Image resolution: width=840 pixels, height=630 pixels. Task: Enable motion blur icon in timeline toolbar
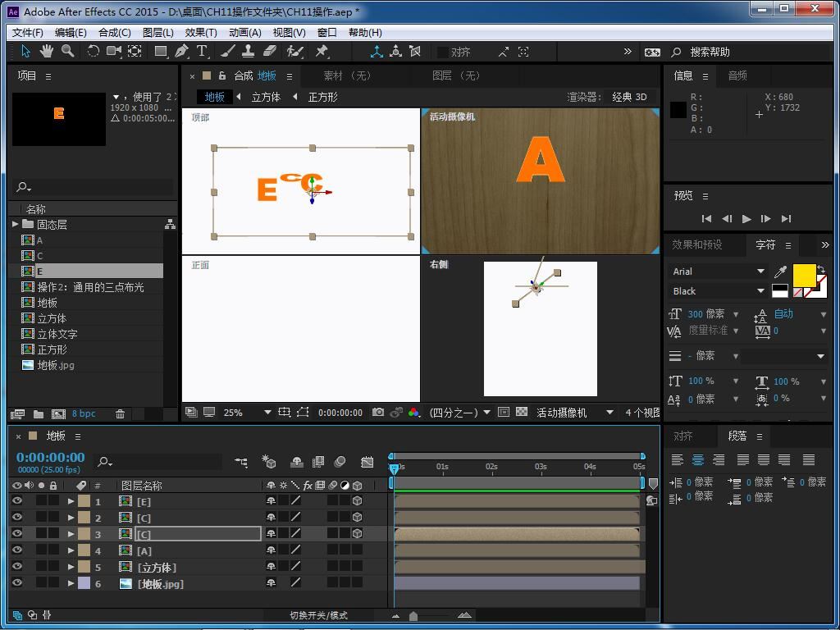[x=340, y=462]
